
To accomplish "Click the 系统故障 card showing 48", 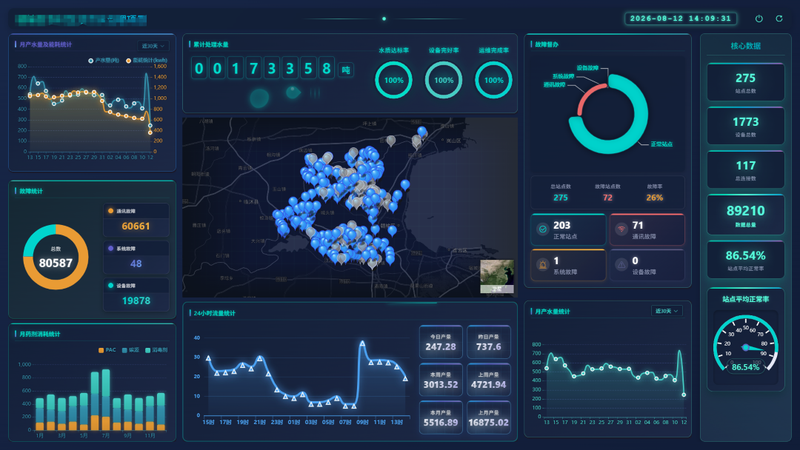I will [136, 258].
